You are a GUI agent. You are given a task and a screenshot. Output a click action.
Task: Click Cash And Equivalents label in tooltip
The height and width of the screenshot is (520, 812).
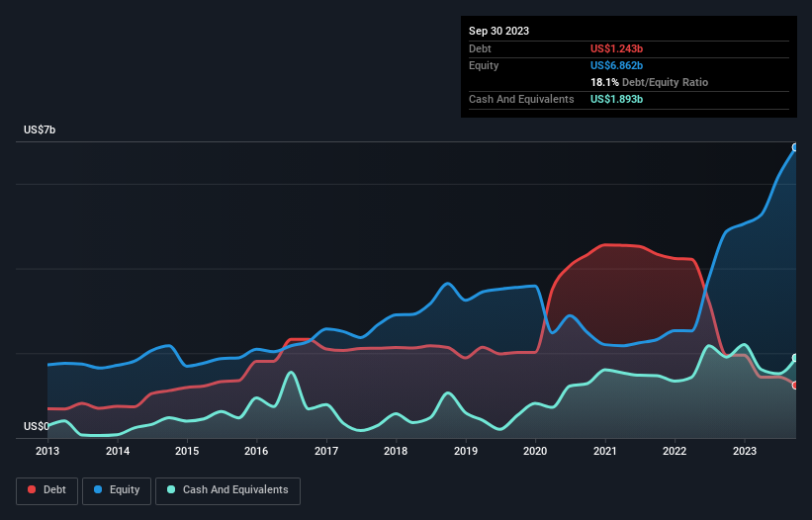tap(521, 99)
